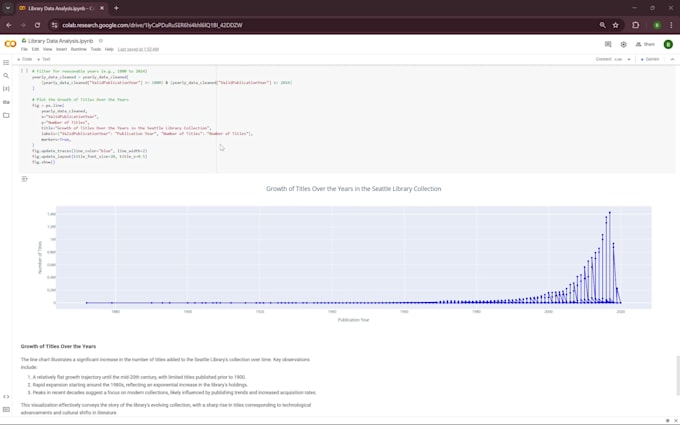Click the Publication Year axis label

click(353, 320)
